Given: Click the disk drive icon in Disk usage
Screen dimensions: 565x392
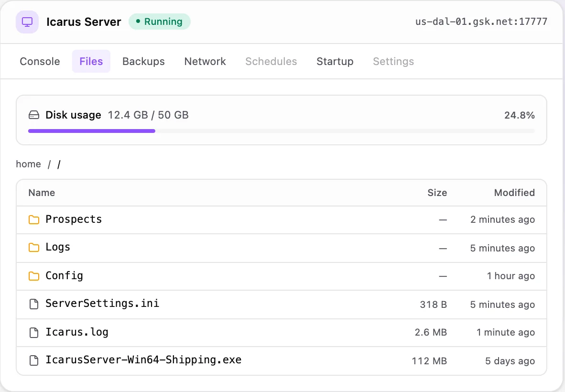Looking at the screenshot, I should [34, 115].
